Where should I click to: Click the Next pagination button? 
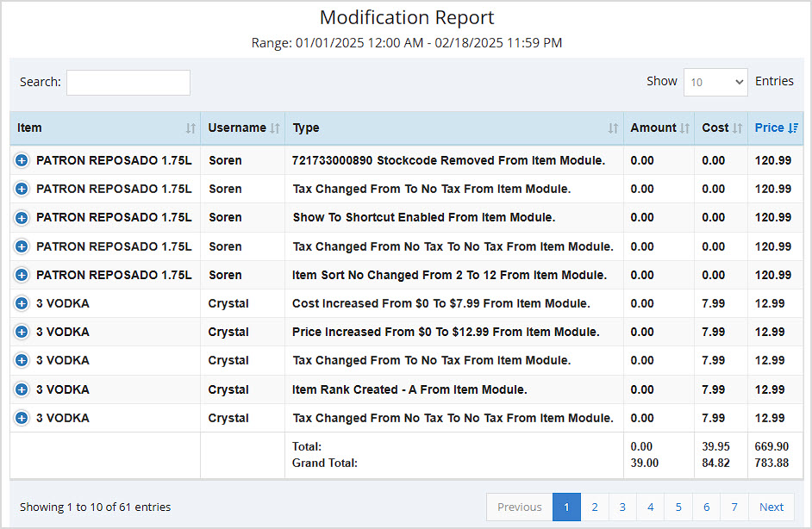(771, 507)
